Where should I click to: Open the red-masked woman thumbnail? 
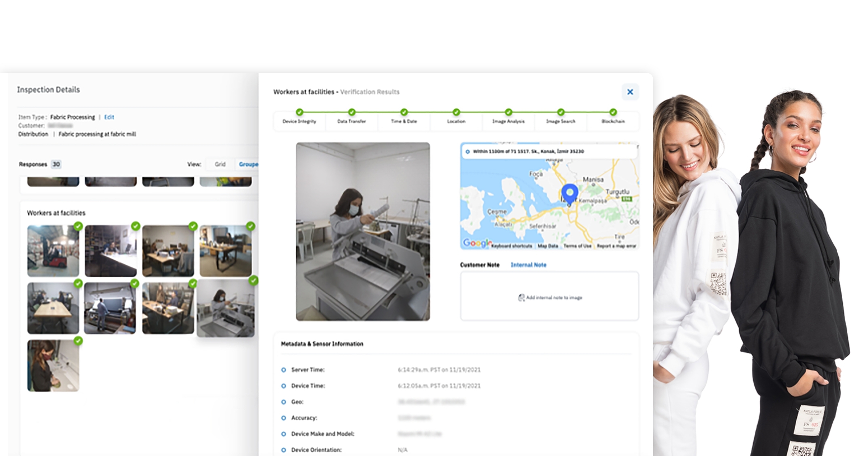pyautogui.click(x=53, y=366)
